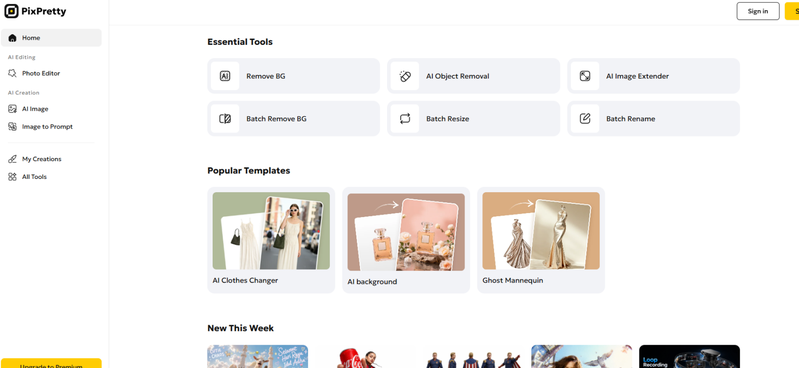Screen dimensions: 799x368
Task: Open the Batch Remove BG label
Action: point(276,119)
